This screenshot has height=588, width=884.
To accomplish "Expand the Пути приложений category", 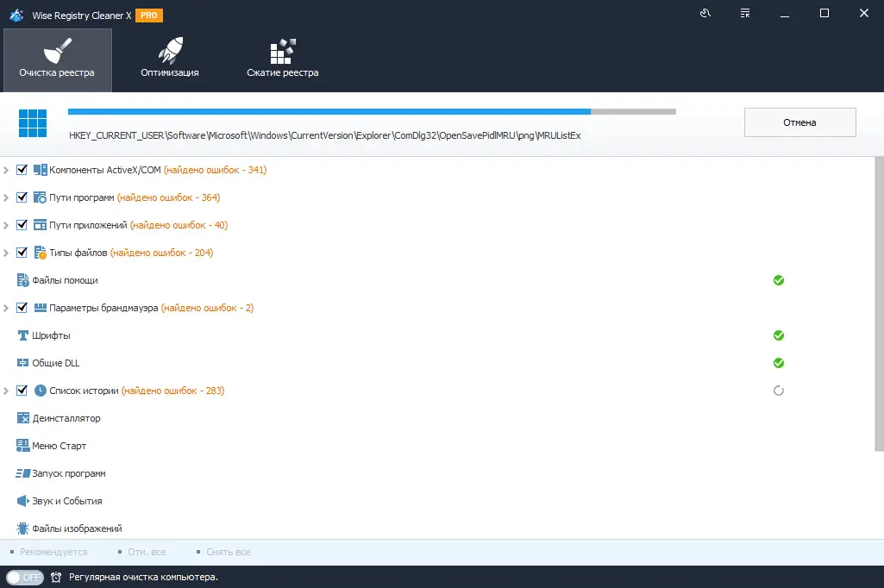I will [6, 225].
